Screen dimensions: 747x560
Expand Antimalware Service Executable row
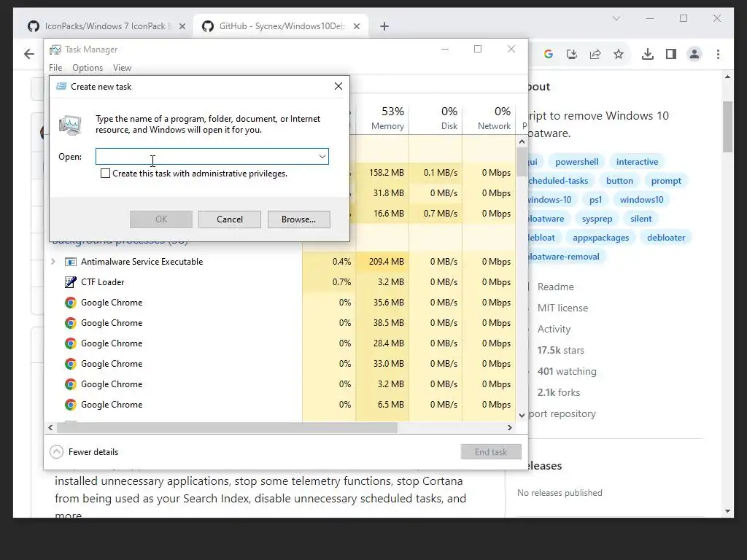[x=53, y=262]
